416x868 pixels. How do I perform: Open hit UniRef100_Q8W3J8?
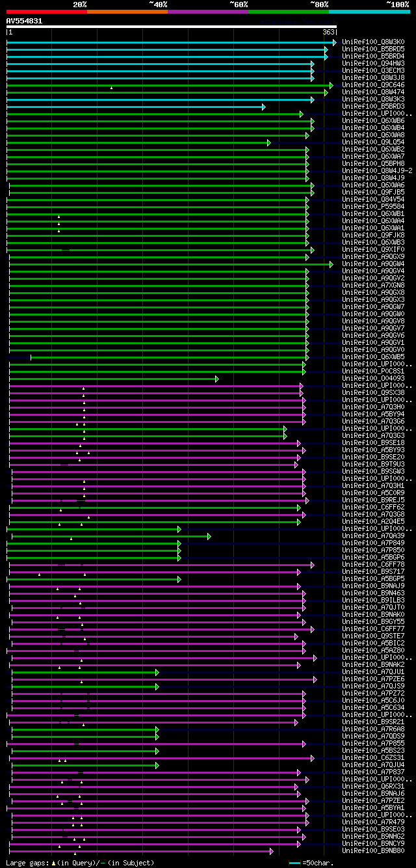tap(374, 77)
